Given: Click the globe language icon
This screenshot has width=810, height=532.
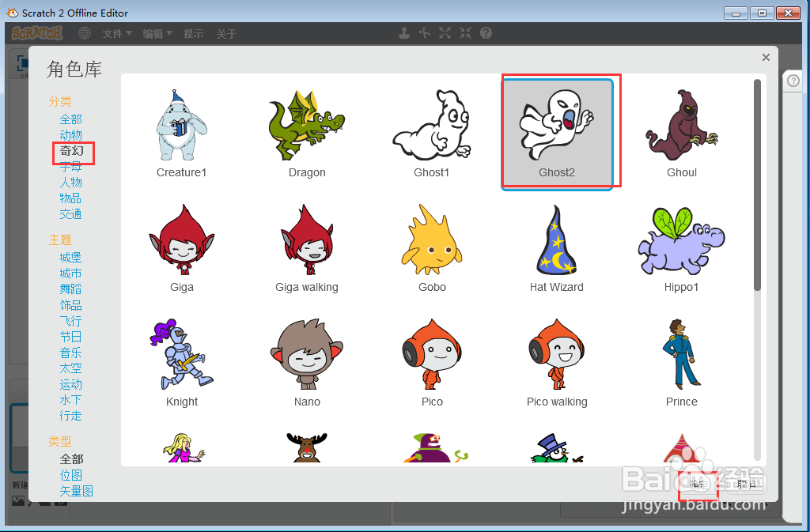Looking at the screenshot, I should tap(84, 33).
